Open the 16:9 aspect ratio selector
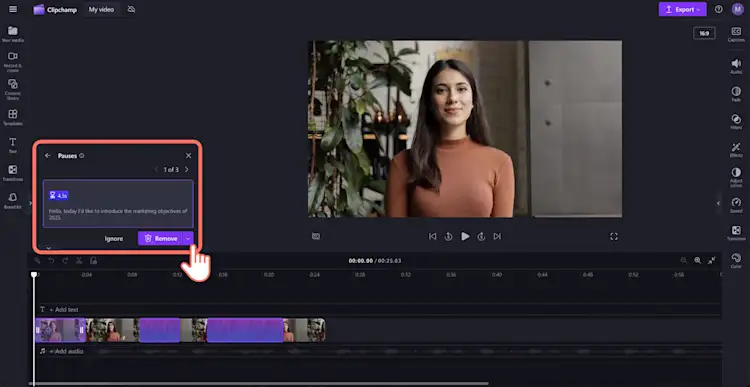The height and width of the screenshot is (387, 750). point(704,33)
